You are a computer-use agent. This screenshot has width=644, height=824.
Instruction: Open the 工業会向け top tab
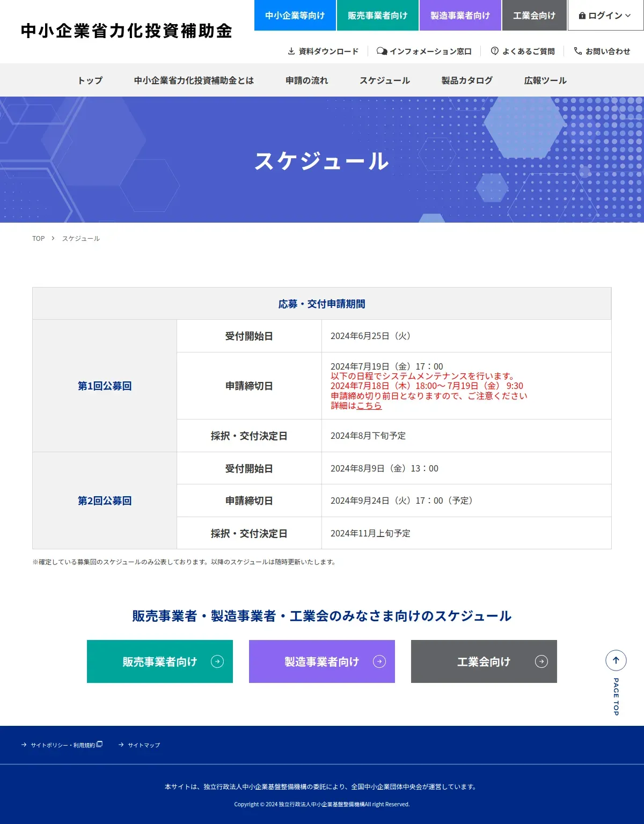[x=535, y=15]
